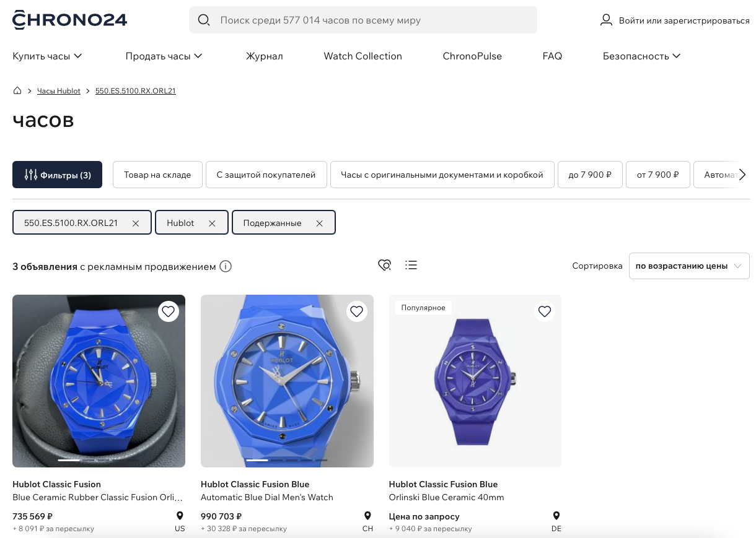Click the Часы Hublot breadcrumb link

pos(59,91)
